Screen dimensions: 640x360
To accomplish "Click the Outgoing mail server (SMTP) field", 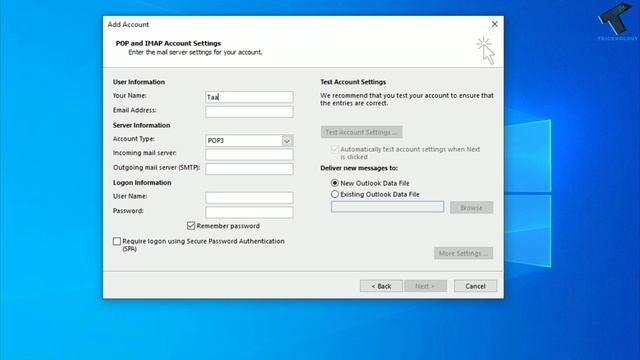I will click(249, 169).
